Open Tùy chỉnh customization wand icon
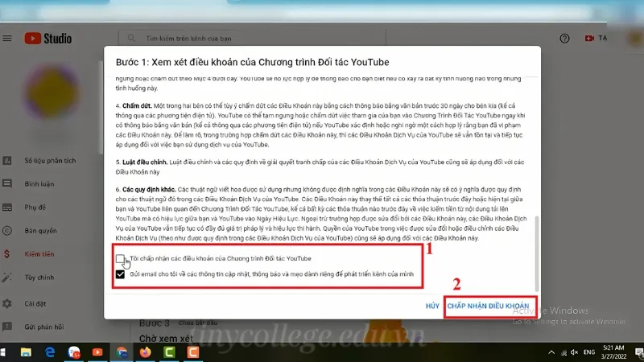 pyautogui.click(x=7, y=278)
